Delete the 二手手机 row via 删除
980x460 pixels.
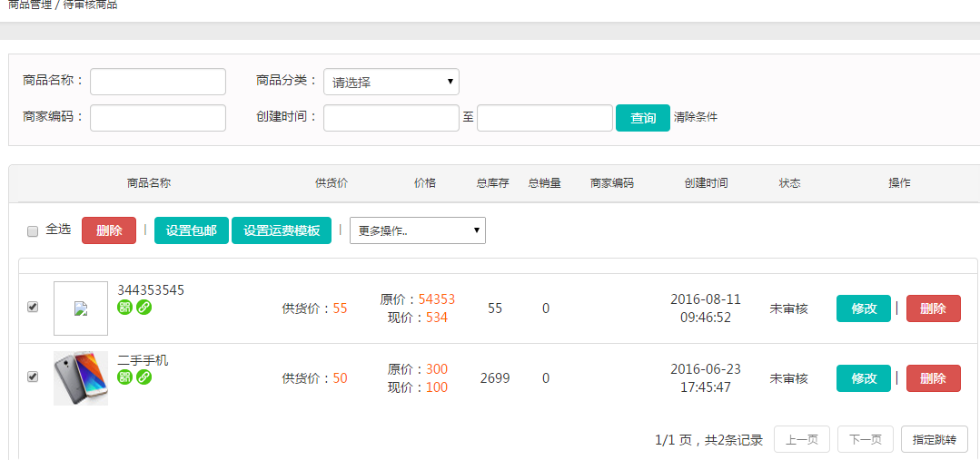(x=933, y=378)
